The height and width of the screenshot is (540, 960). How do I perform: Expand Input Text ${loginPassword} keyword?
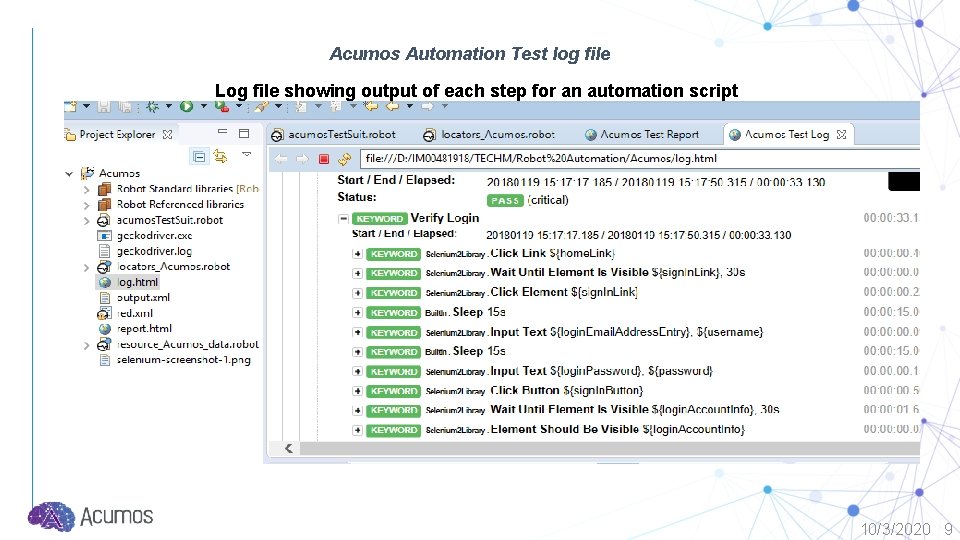tap(358, 372)
